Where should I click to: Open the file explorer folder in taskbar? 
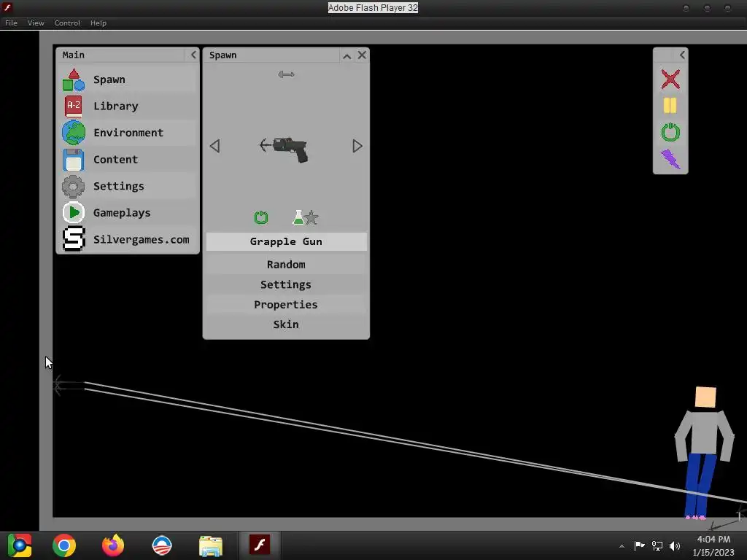tap(211, 545)
